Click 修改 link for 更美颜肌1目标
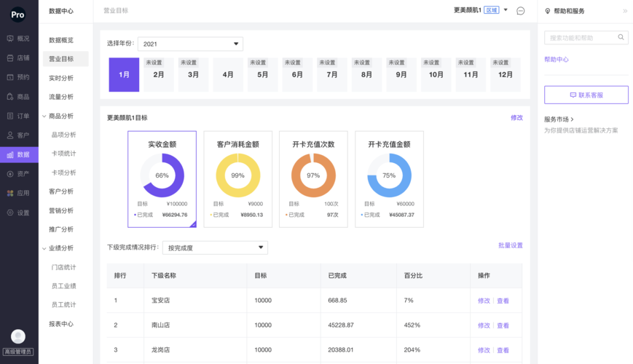This screenshot has width=633, height=364. [516, 117]
